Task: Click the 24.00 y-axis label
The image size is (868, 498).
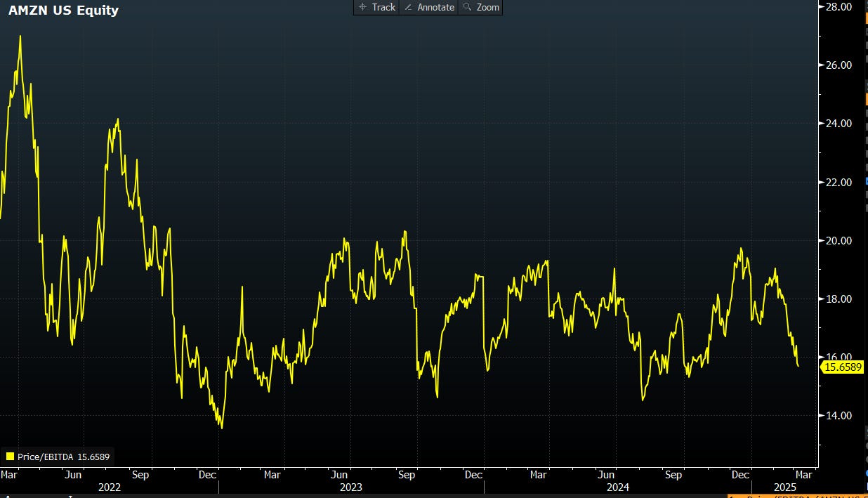Action: click(x=839, y=123)
